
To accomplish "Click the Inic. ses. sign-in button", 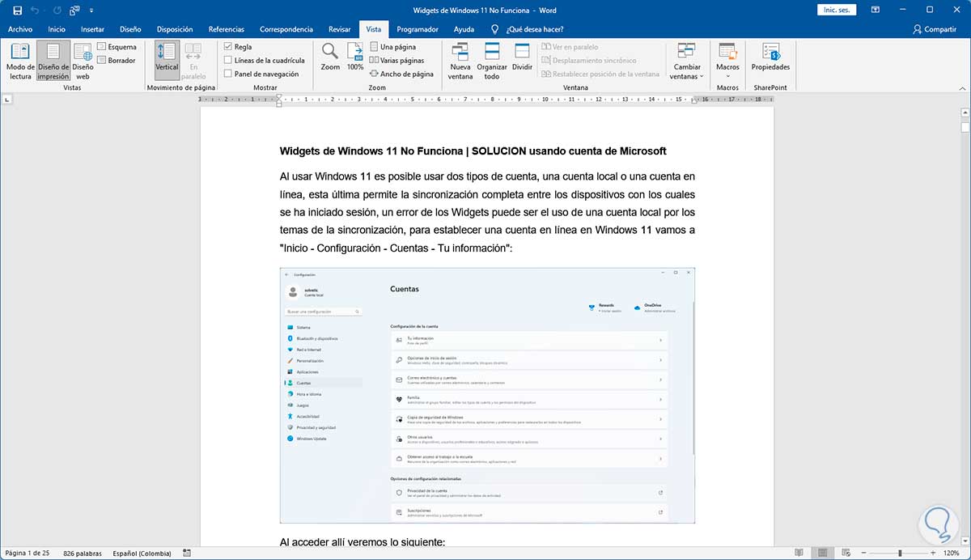I will [x=836, y=11].
